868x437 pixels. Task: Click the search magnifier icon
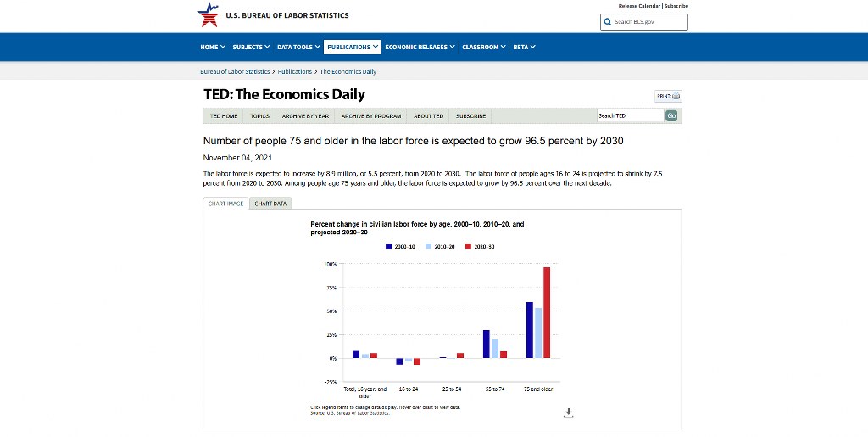pyautogui.click(x=608, y=21)
